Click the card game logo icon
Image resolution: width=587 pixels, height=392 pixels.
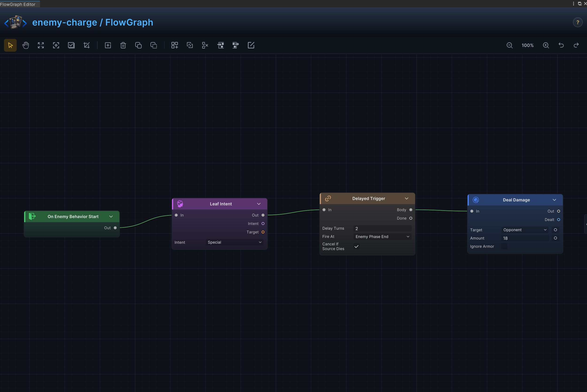click(15, 22)
